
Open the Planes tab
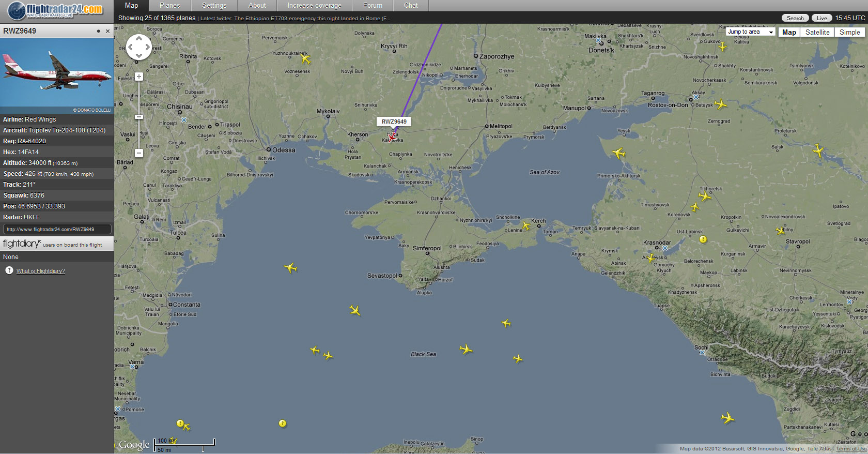pyautogui.click(x=169, y=6)
